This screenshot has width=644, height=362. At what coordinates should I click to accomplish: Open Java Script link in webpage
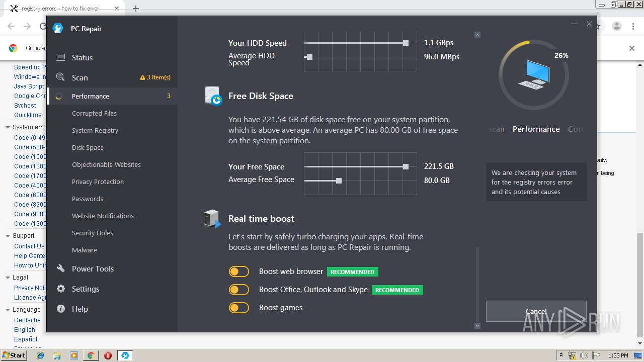[x=29, y=86]
